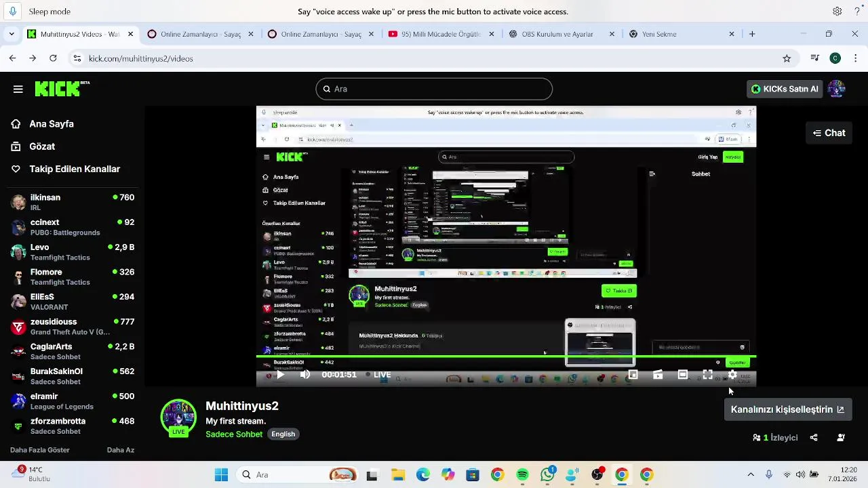Open Spotify from the taskbar

(x=522, y=474)
